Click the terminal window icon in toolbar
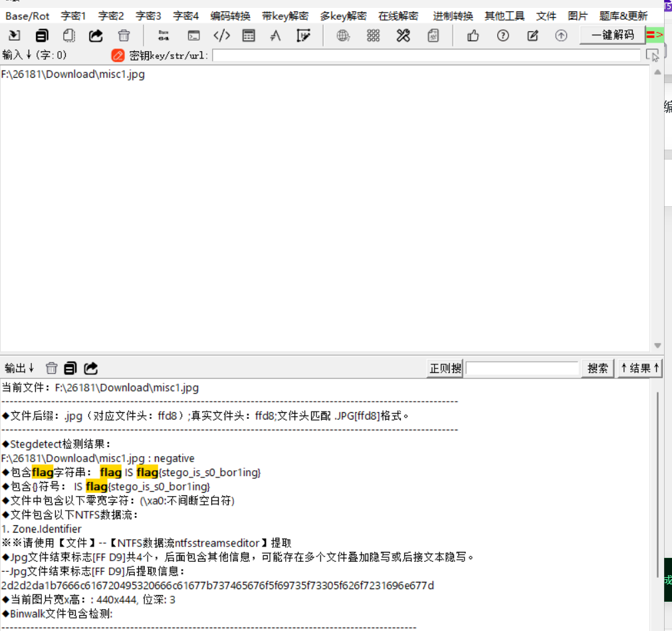Screen dimensions: 672x631 pyautogui.click(x=193, y=36)
